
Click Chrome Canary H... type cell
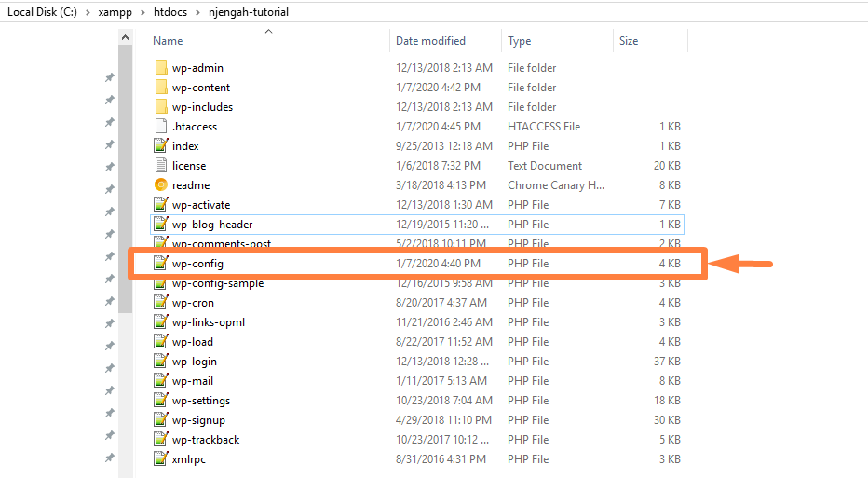(x=556, y=185)
